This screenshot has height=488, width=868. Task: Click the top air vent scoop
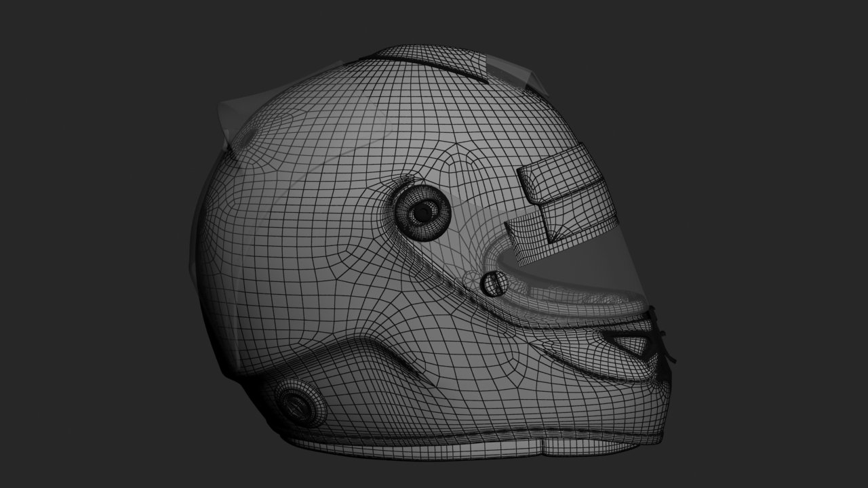tap(434, 62)
